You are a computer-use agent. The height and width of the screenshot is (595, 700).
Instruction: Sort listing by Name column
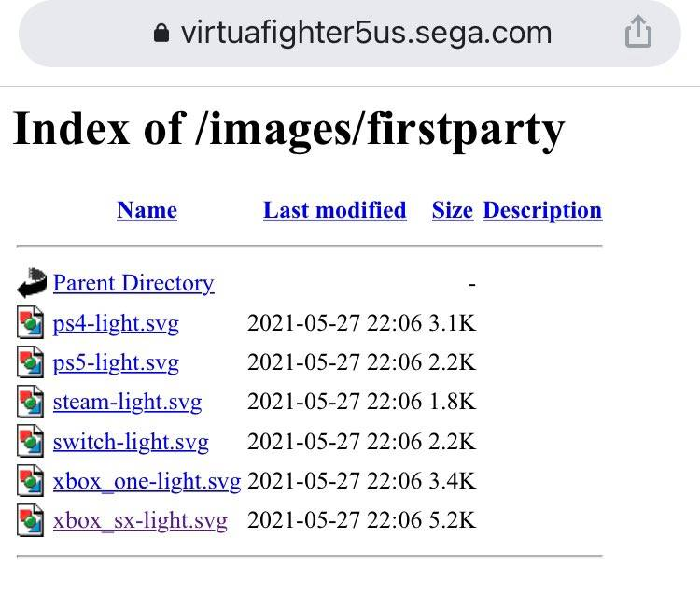[x=147, y=210]
